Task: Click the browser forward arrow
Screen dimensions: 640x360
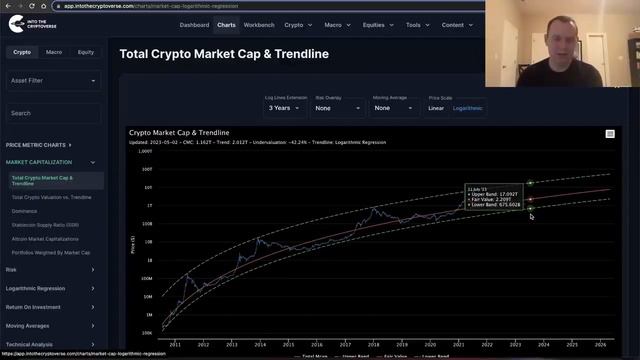Action: point(20,6)
